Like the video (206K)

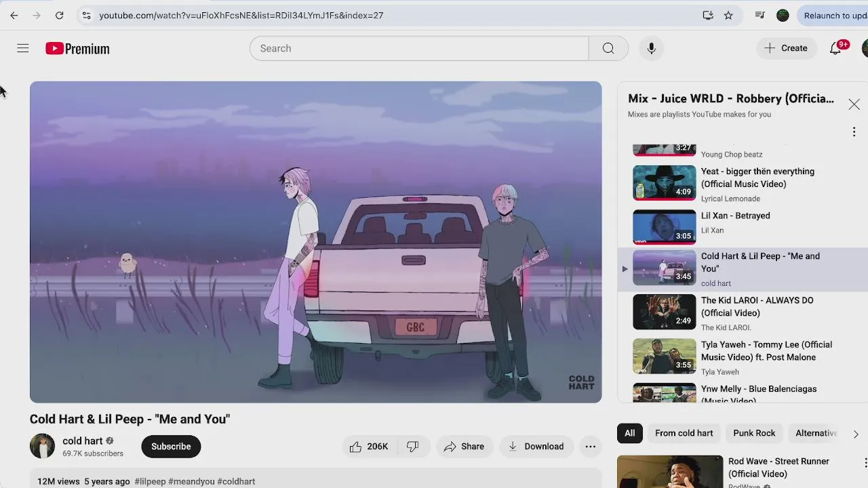(370, 446)
